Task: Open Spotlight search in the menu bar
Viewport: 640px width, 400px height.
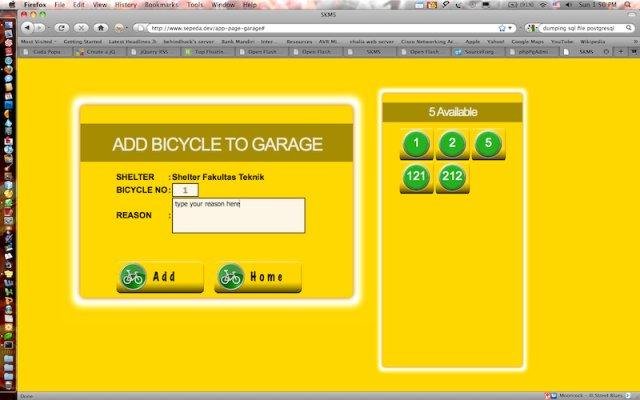Action: pyautogui.click(x=628, y=5)
